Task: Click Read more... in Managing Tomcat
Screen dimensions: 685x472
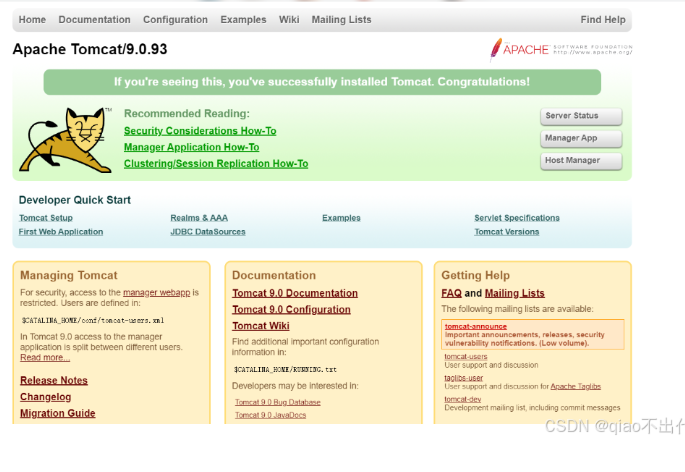Action: click(x=45, y=357)
